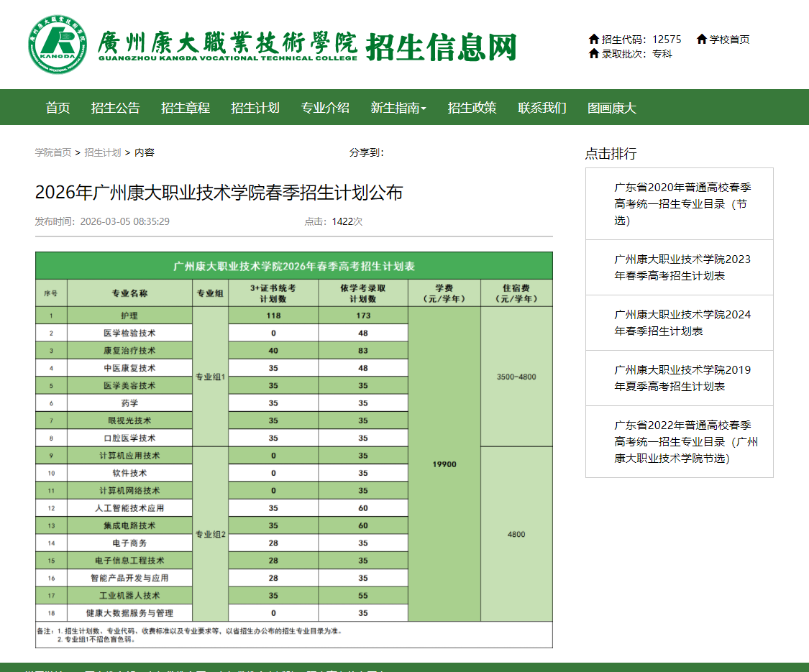
Task: Click 招生计划 in the breadcrumb trail
Action: click(102, 152)
